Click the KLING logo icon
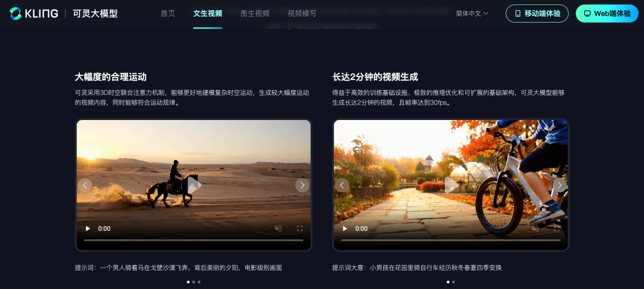 pos(16,14)
